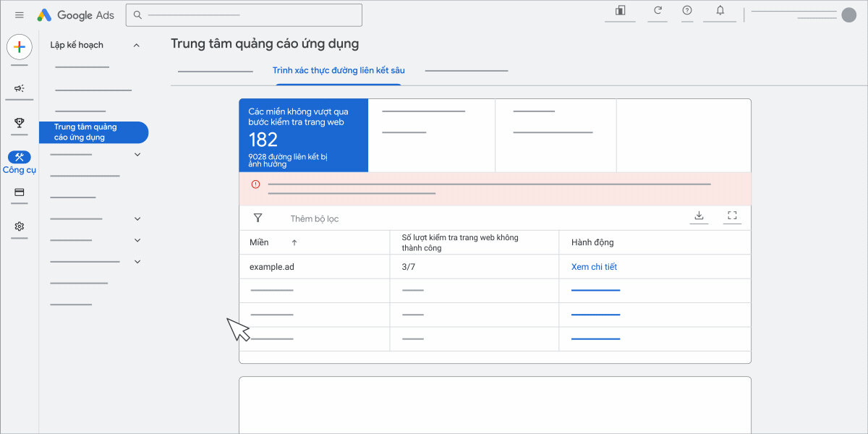Open notifications via the bell icon
The height and width of the screenshot is (434, 868).
pos(719,12)
